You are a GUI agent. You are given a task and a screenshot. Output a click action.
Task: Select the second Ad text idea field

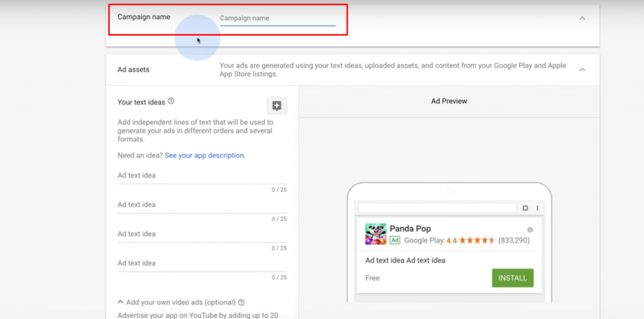coord(202,205)
